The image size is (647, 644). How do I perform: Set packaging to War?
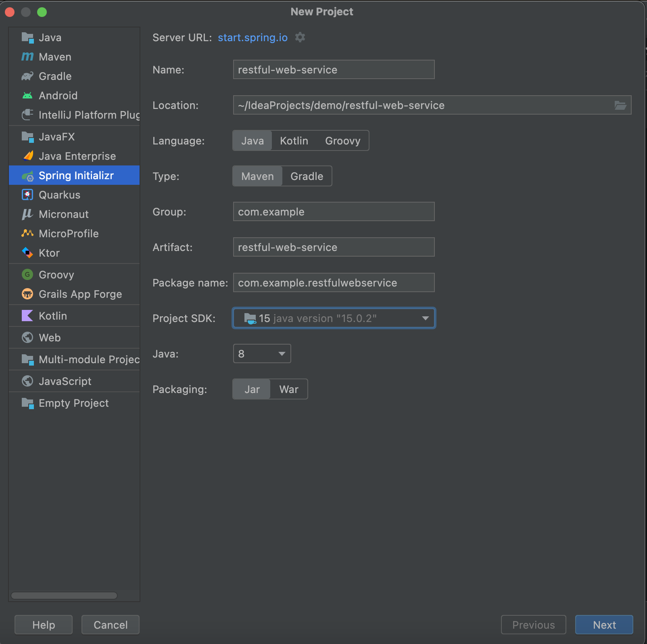pyautogui.click(x=289, y=389)
